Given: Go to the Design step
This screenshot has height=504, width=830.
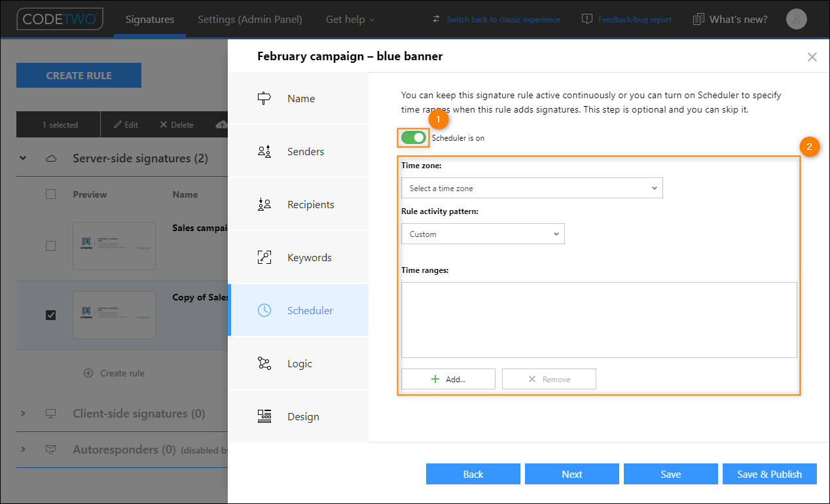Looking at the screenshot, I should [x=298, y=416].
